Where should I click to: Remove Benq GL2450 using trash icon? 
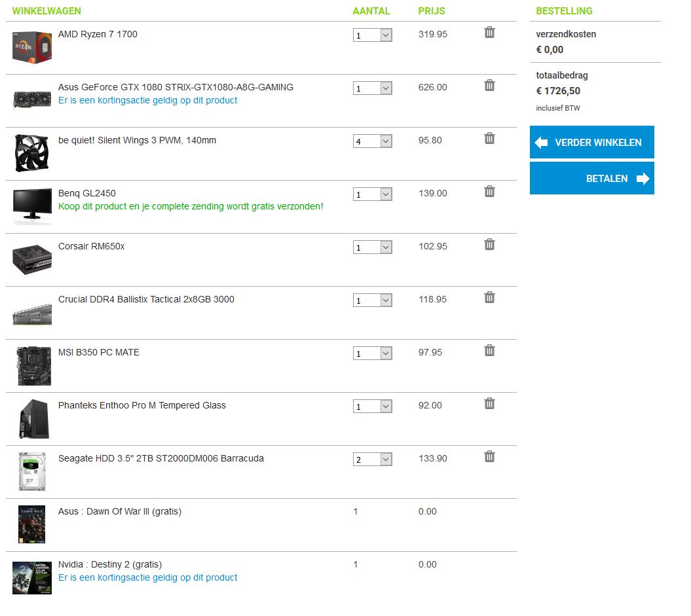click(489, 192)
